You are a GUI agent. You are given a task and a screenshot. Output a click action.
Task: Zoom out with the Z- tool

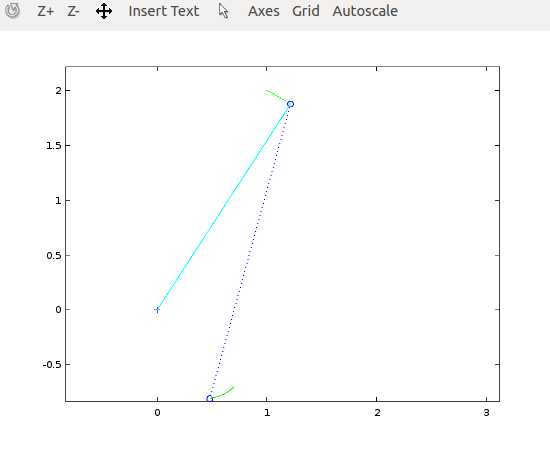[x=73, y=11]
